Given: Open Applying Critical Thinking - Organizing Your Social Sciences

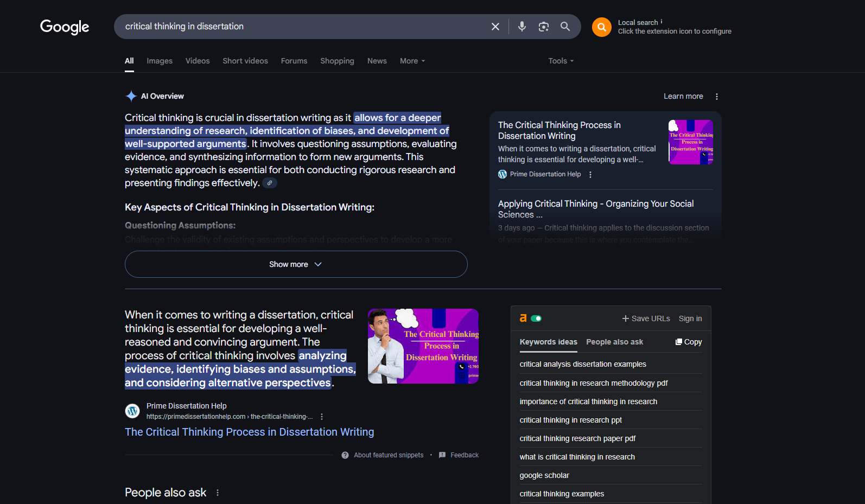Looking at the screenshot, I should coord(596,209).
